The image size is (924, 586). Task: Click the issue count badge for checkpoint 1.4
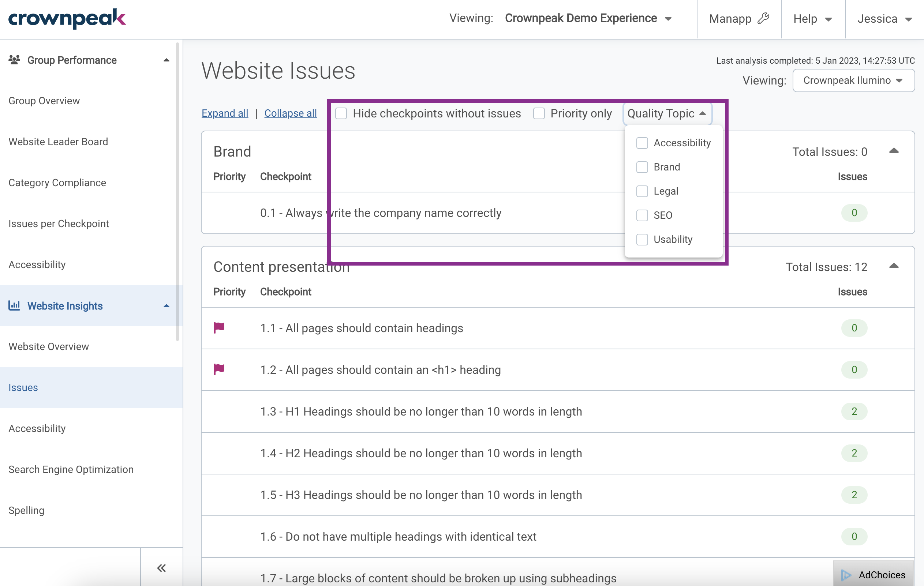854,453
